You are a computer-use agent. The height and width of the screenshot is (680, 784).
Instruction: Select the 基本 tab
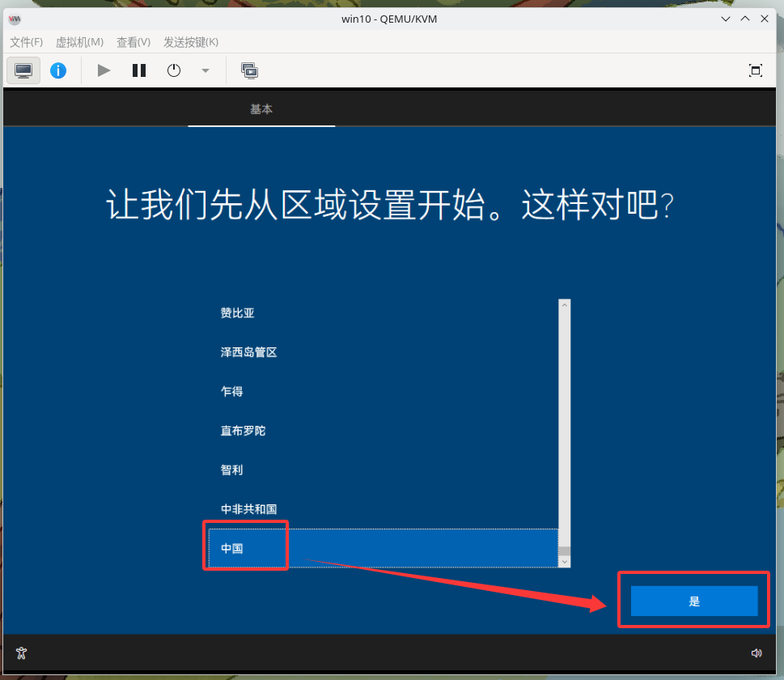(261, 109)
